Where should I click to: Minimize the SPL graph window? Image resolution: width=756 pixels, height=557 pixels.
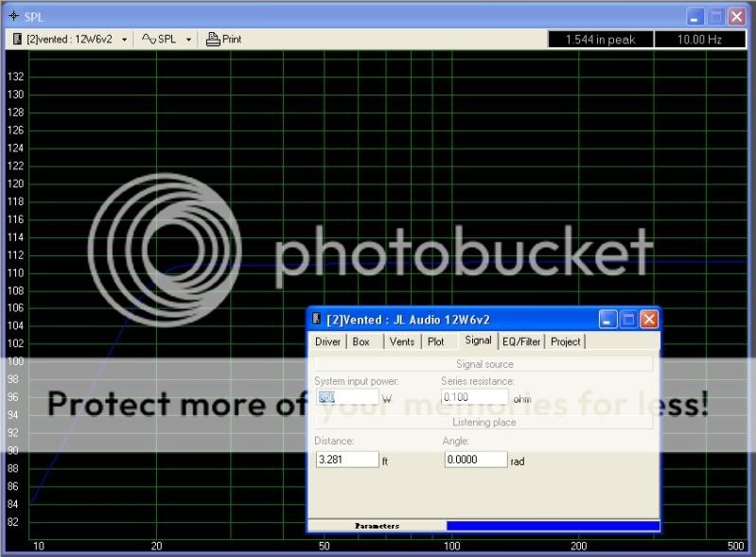695,16
